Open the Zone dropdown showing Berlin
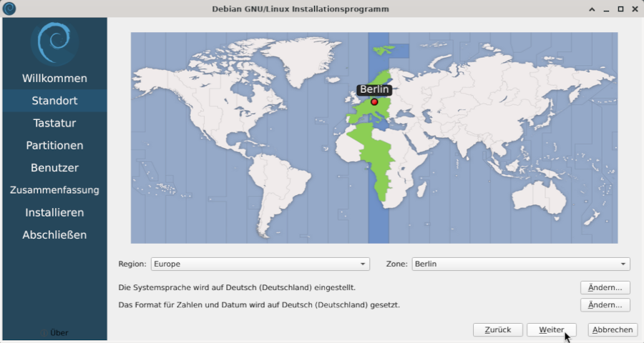 (521, 264)
